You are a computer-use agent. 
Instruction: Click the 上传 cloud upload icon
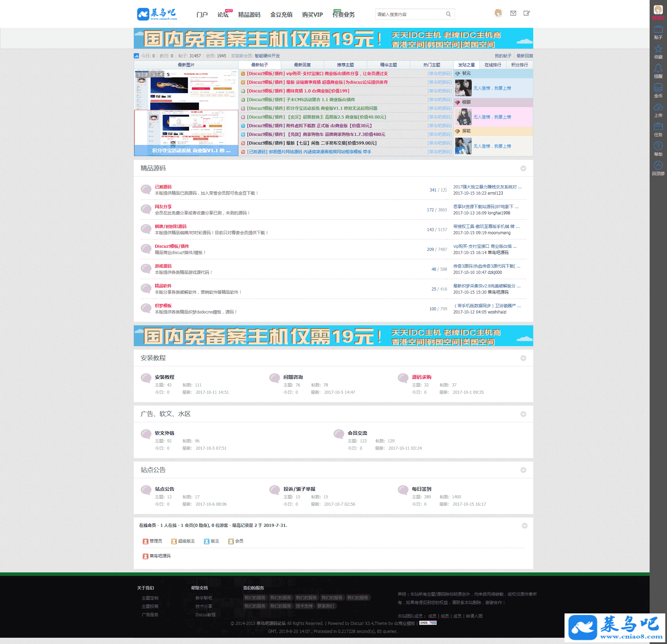pyautogui.click(x=658, y=108)
